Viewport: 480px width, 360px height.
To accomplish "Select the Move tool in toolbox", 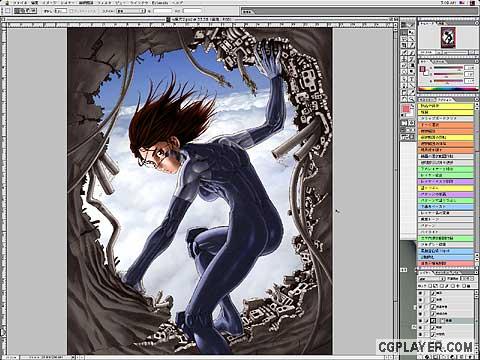I will [411, 32].
